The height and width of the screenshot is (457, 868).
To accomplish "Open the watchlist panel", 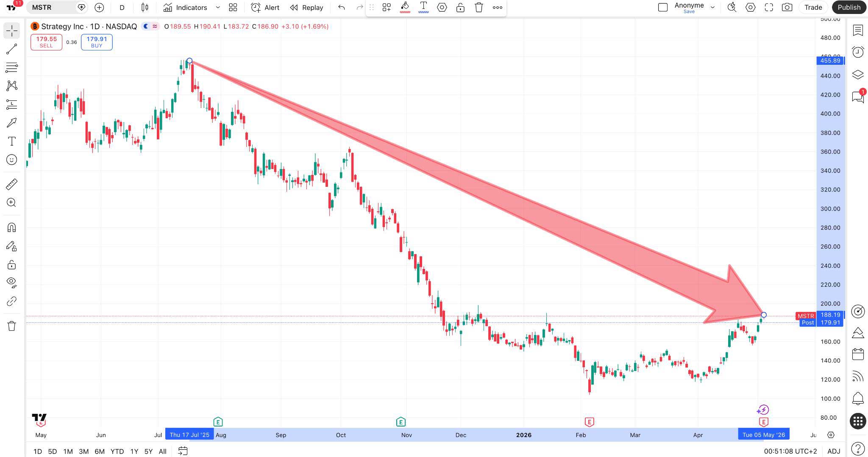I will pos(858,30).
